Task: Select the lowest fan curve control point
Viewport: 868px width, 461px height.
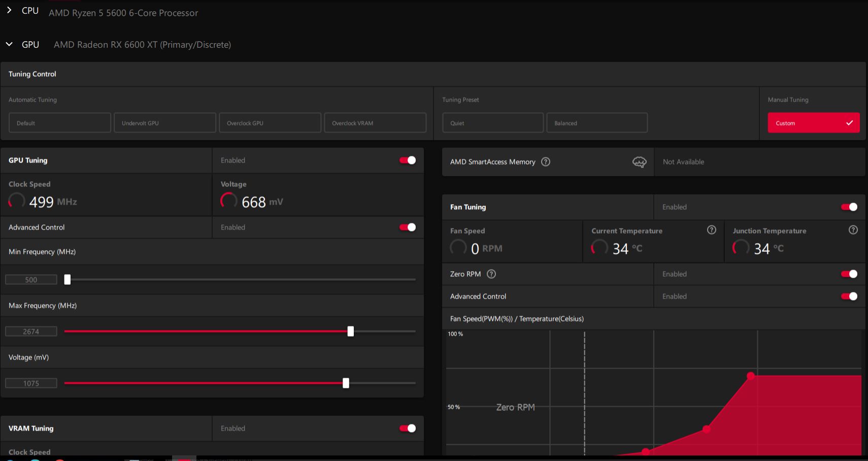Action: click(645, 451)
